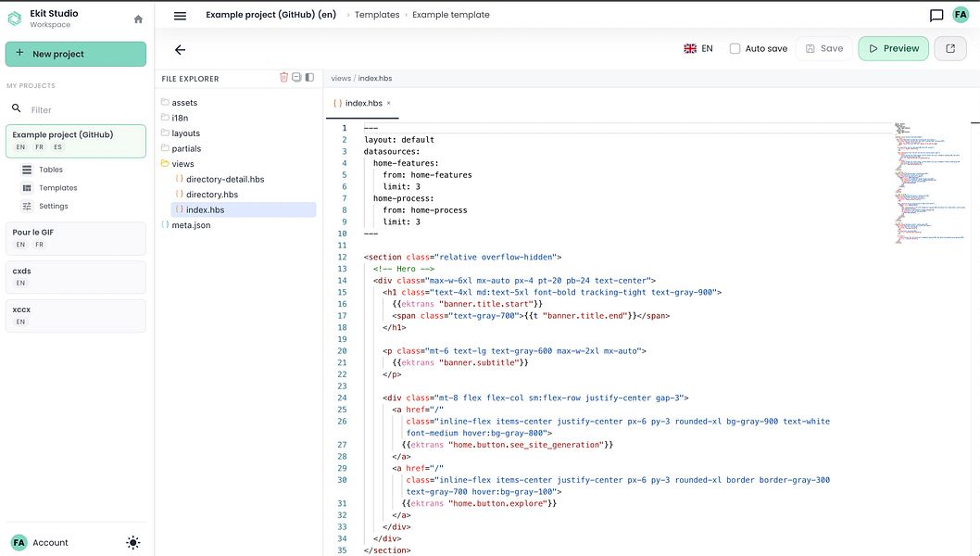Open the chat messages icon
980x556 pixels.
pyautogui.click(x=936, y=16)
